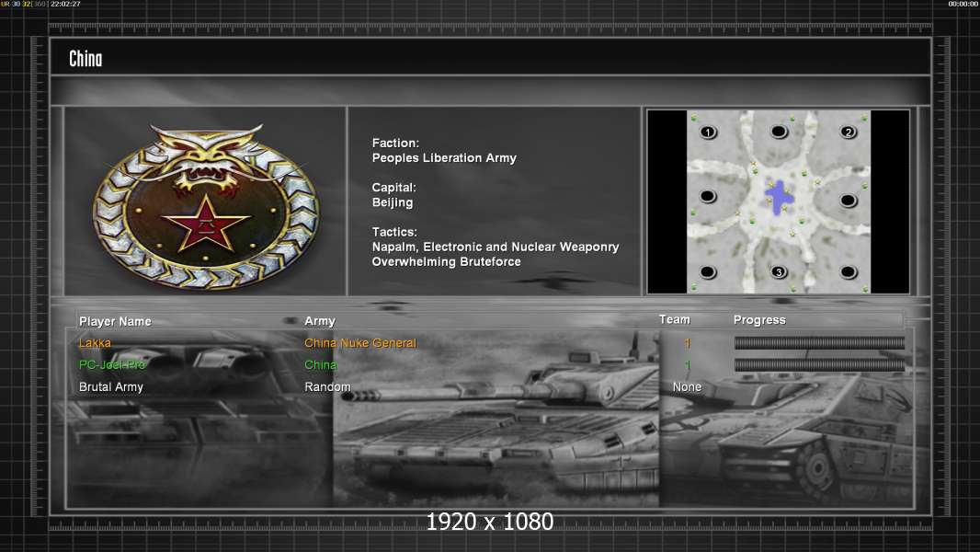Click PC-Joel-Pro's loading progress bar

[819, 364]
